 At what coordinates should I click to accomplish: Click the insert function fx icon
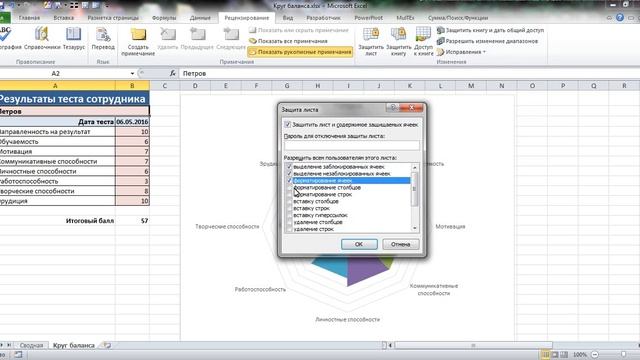[x=173, y=73]
